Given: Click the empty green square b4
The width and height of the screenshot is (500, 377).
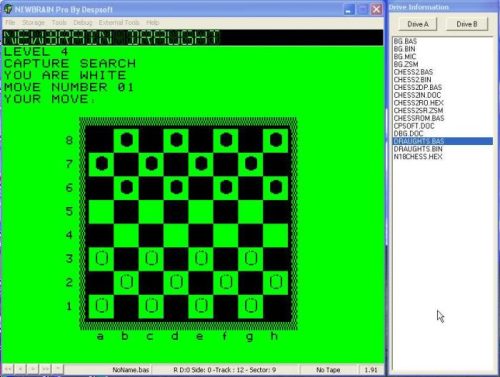Looking at the screenshot, I should 126,235.
